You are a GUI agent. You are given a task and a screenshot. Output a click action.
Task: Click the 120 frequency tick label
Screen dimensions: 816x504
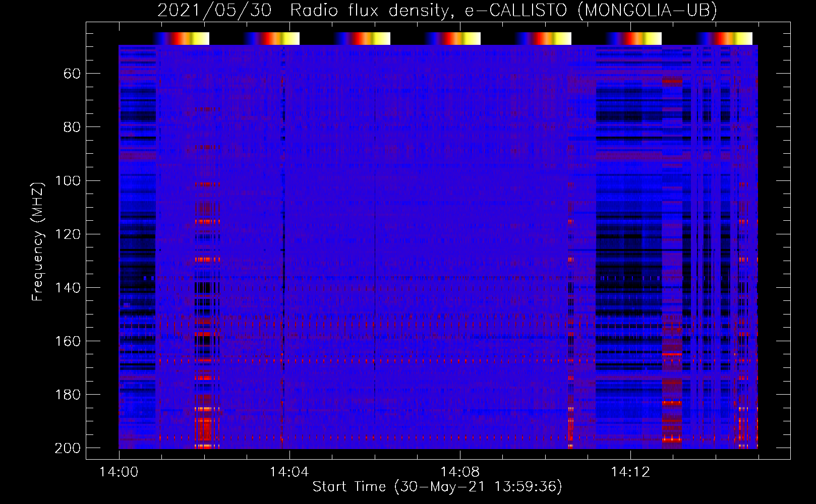click(x=68, y=234)
